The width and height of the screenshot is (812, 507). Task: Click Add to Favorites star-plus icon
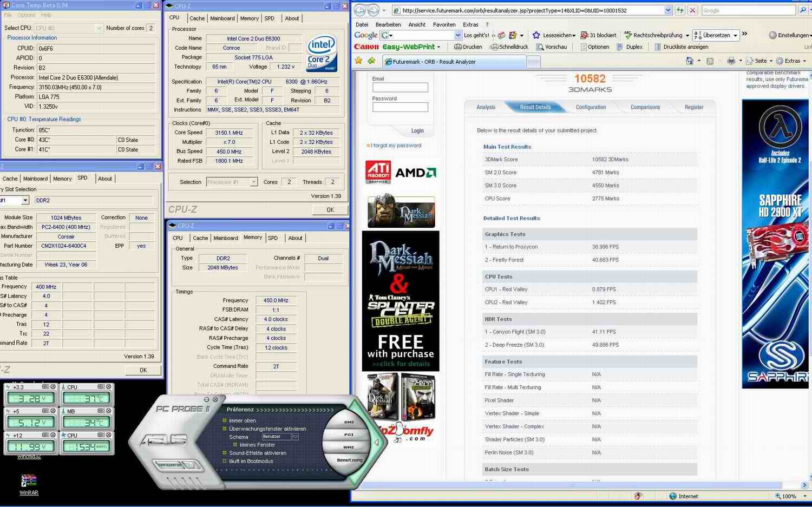(371, 61)
